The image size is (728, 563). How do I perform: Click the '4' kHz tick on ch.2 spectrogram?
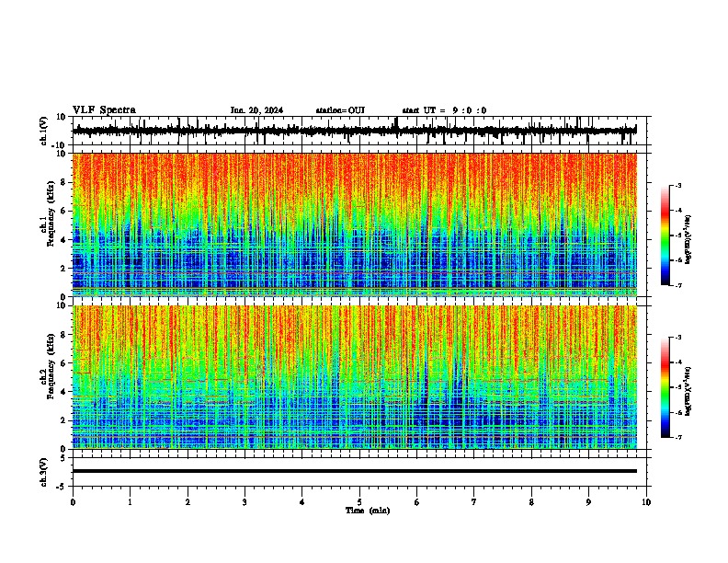(63, 392)
